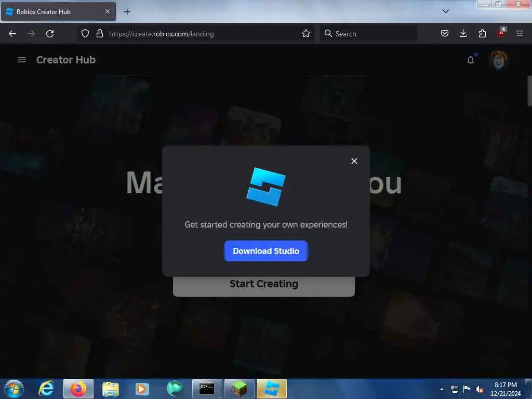Open the Firefox extensions menu

(x=482, y=34)
